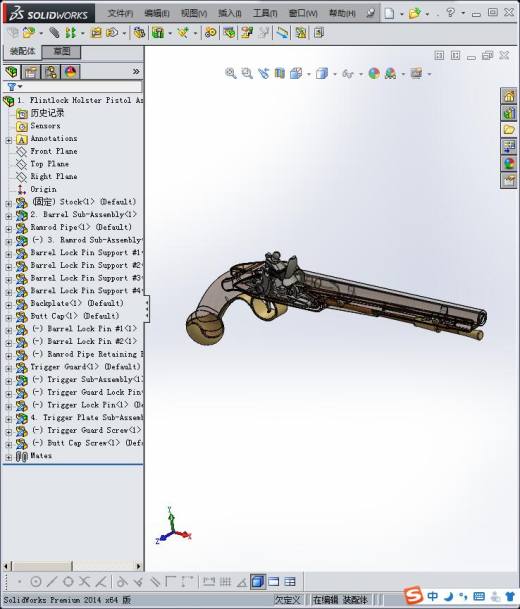Open Design Library in task pane
The width and height of the screenshot is (520, 609).
[x=509, y=113]
